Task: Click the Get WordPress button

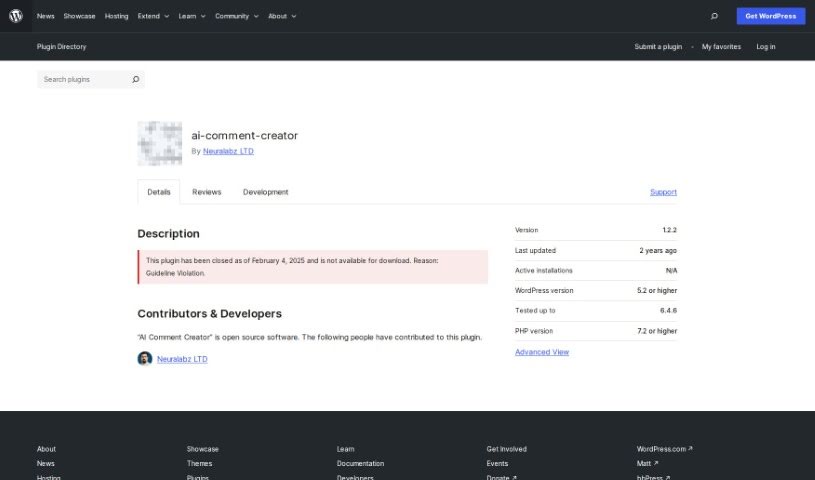Action: click(x=771, y=16)
